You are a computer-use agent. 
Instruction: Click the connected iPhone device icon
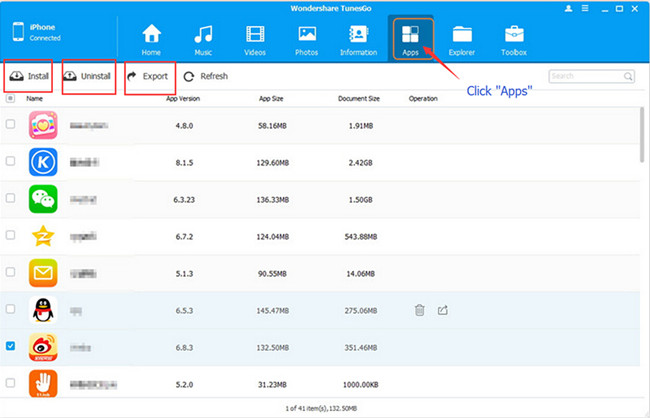tap(18, 32)
